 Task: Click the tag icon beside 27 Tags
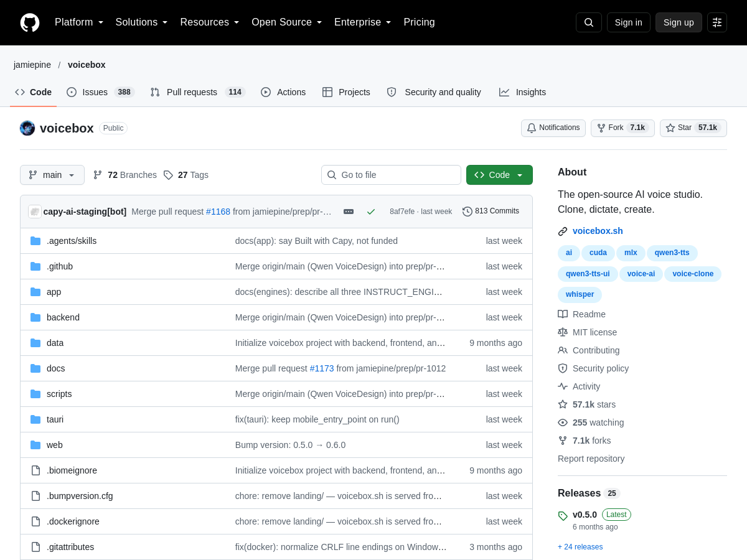click(x=168, y=175)
